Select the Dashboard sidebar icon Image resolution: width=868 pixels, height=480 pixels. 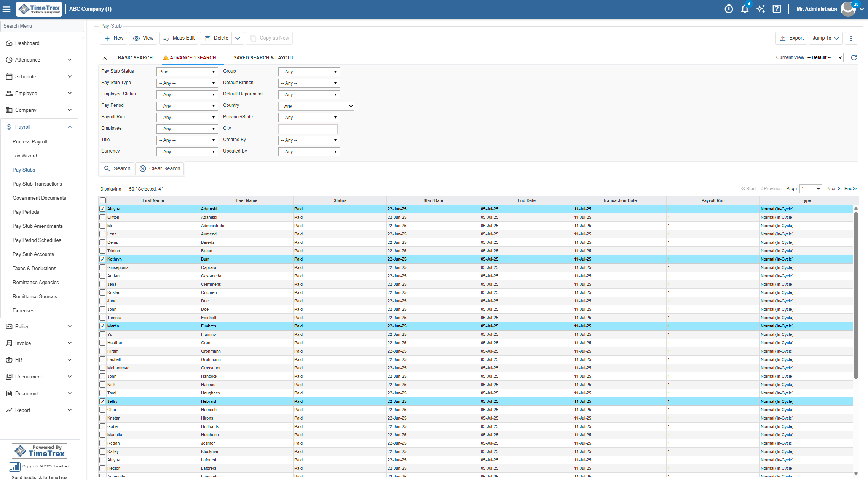(x=9, y=43)
